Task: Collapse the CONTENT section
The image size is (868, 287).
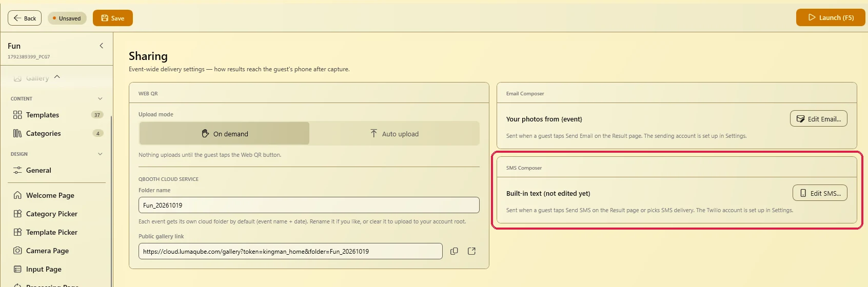Action: click(100, 98)
